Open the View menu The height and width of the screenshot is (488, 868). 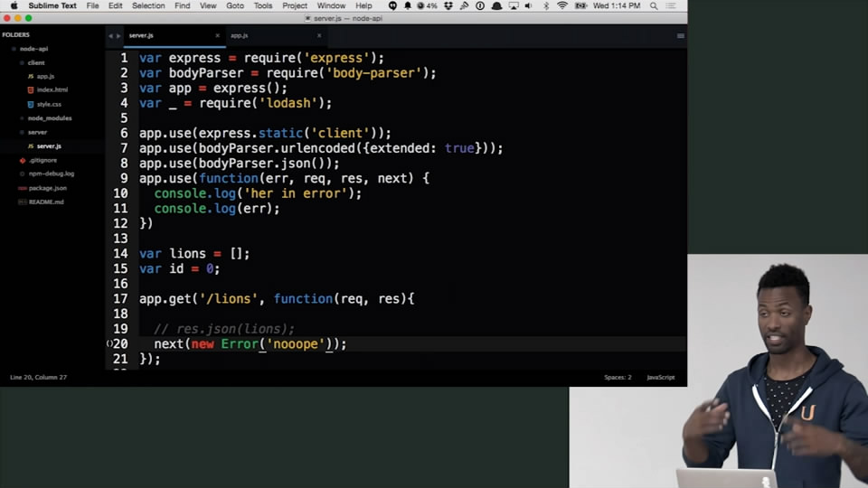pyautogui.click(x=208, y=5)
